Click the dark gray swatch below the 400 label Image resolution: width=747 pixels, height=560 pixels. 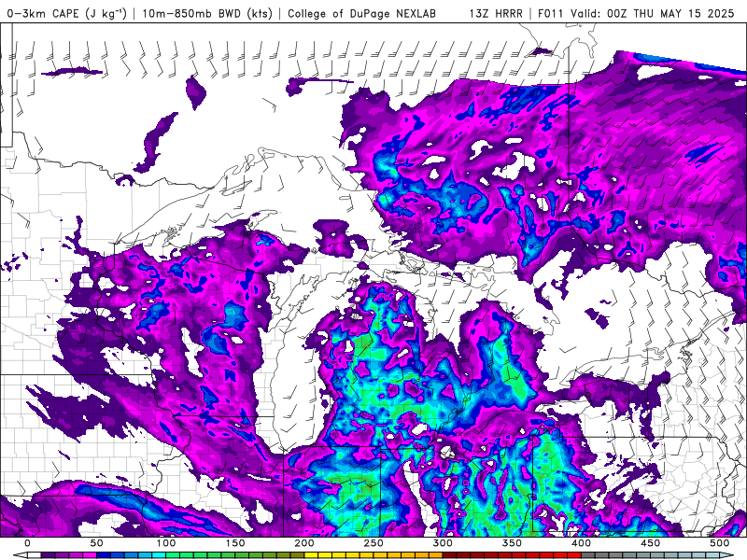coord(588,555)
